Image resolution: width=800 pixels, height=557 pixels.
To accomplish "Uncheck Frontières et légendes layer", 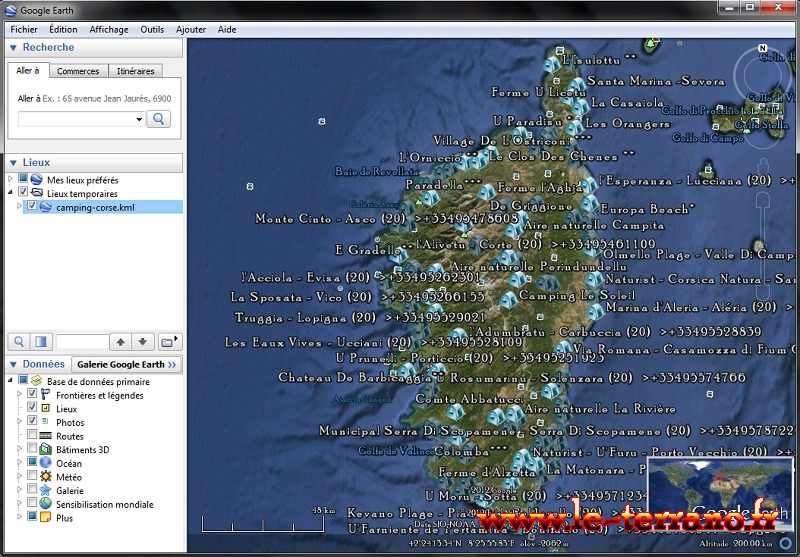I will click(32, 393).
